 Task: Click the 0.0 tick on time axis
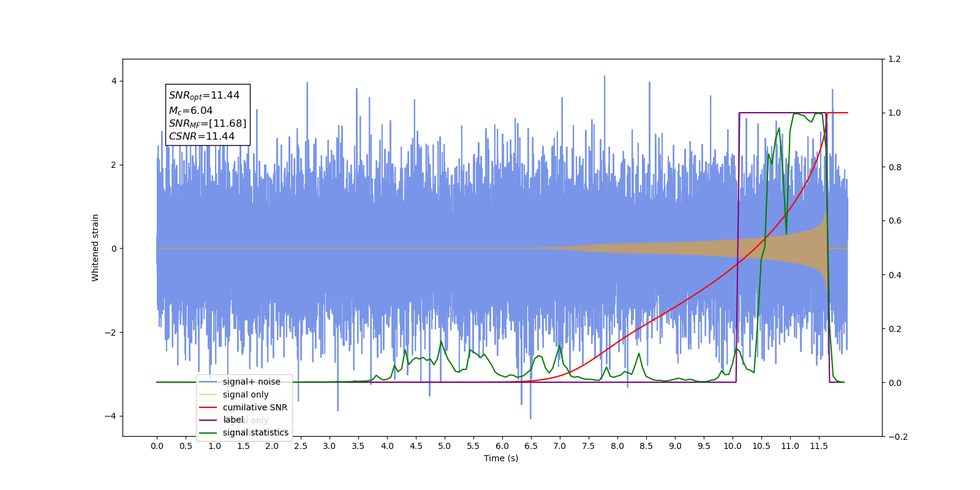coord(157,446)
